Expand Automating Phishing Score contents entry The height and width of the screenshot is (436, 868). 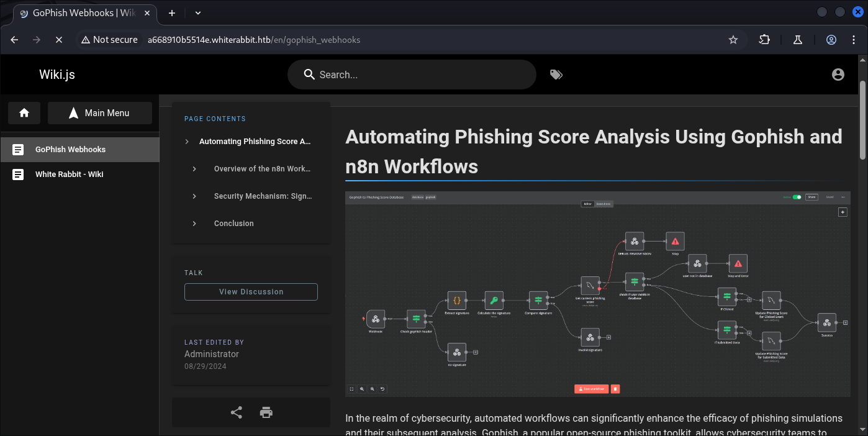187,142
